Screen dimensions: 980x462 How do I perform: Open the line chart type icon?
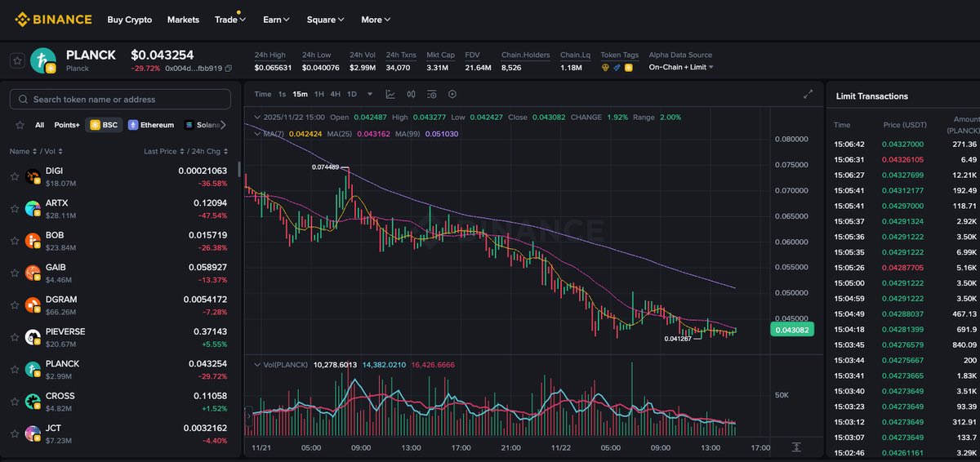point(390,94)
